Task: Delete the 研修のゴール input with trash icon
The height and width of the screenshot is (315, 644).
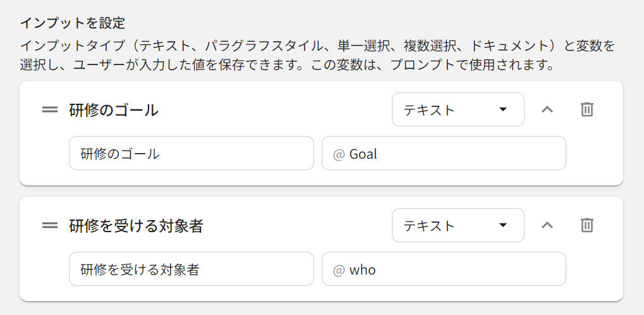Action: pos(587,109)
